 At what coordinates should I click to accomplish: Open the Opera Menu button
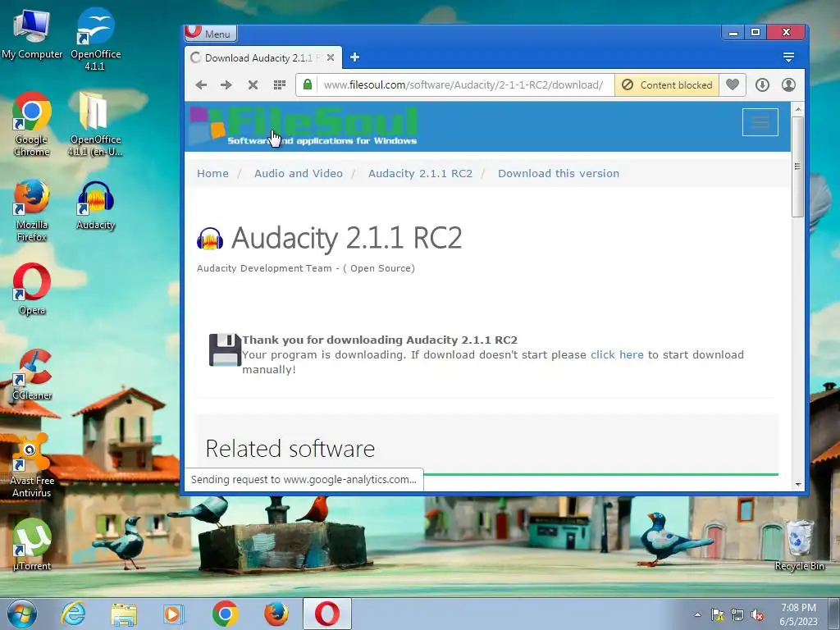click(x=211, y=34)
